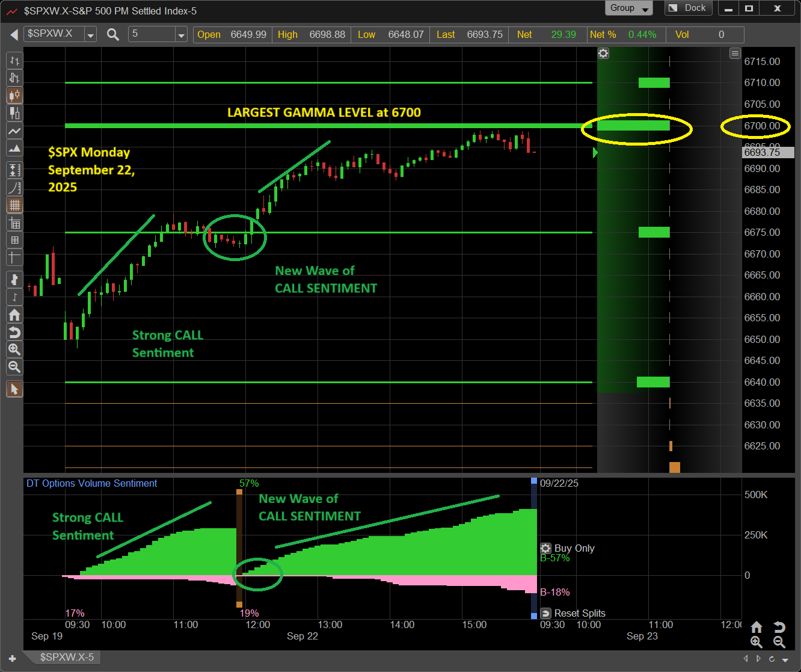Click the Dock button

689,8
